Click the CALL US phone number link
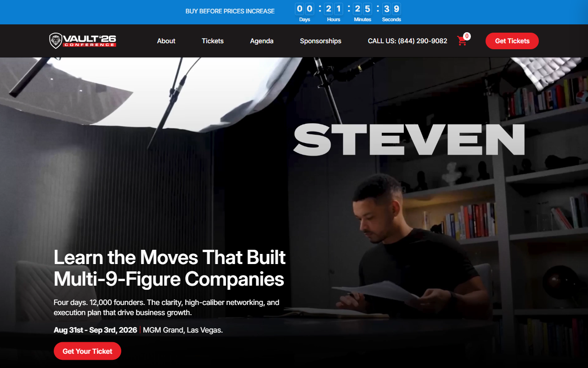Screen dimensions: 588x368 407,41
